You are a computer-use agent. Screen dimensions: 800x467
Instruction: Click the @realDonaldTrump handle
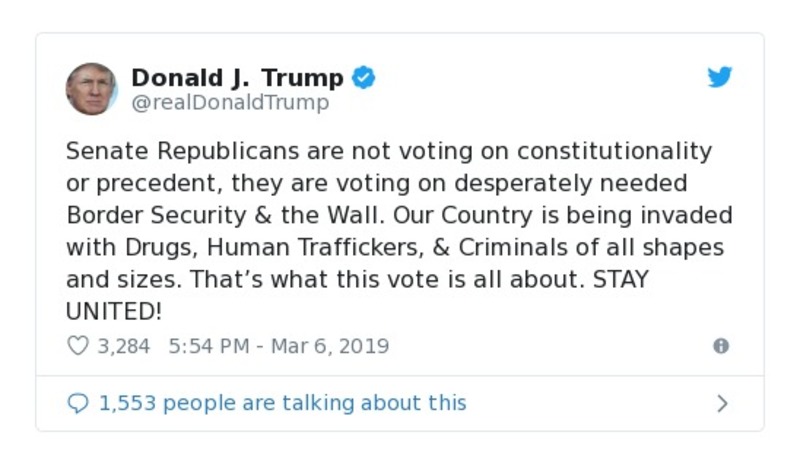coord(230,103)
